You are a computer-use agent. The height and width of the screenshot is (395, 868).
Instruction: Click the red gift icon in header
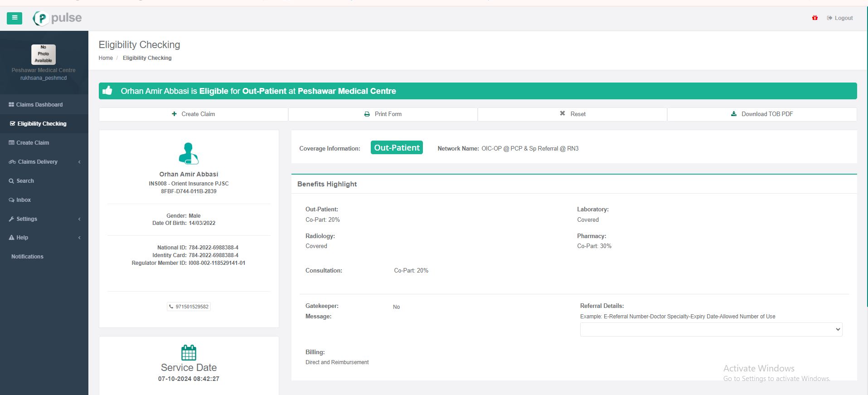(815, 18)
